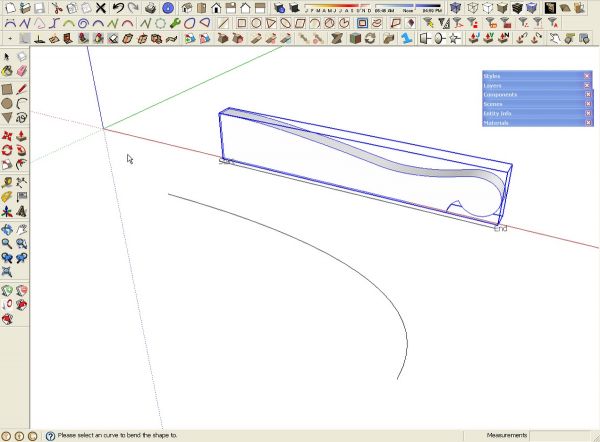Activate the Orbit tool

[x=7, y=230]
